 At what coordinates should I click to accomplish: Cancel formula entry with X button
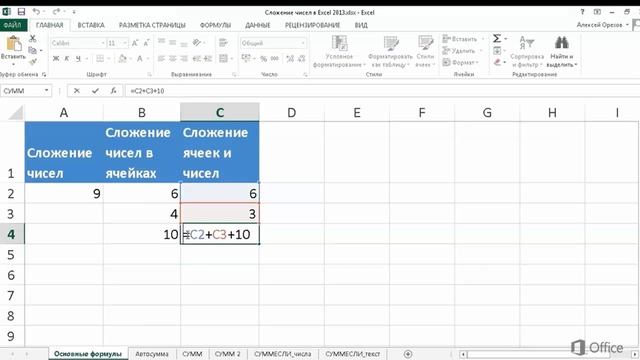[x=76, y=91]
